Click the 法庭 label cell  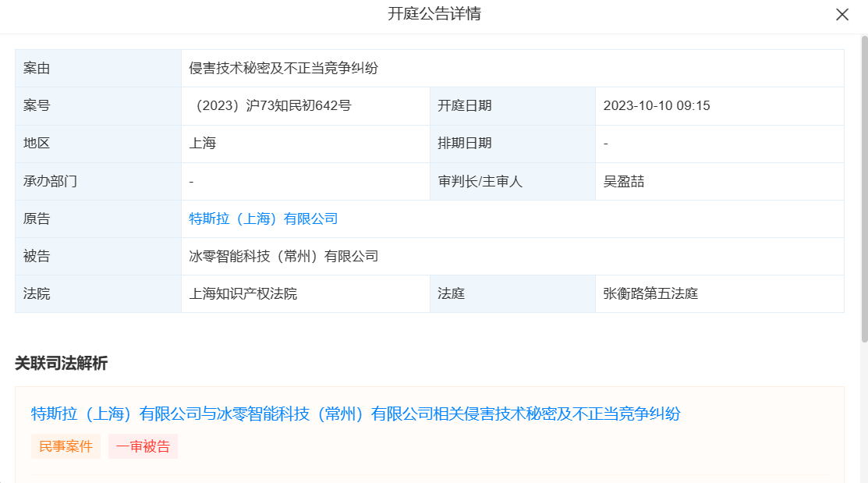tap(512, 293)
